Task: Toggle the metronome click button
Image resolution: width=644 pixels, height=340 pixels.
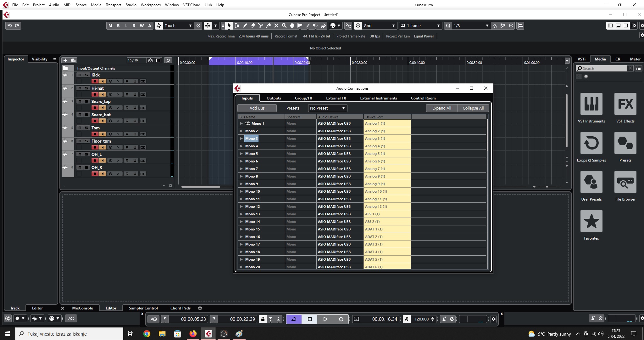Action: [x=444, y=319]
